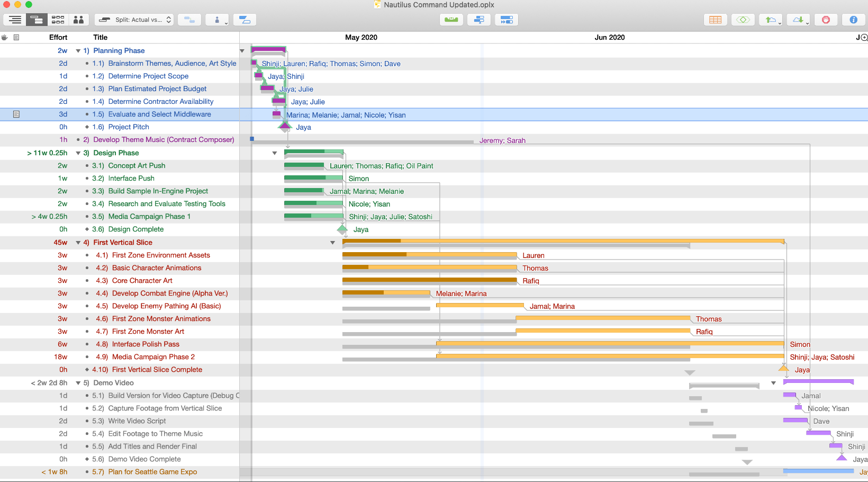
Task: Click the connect tasks toolbar icon
Action: pyautogui.click(x=189, y=20)
